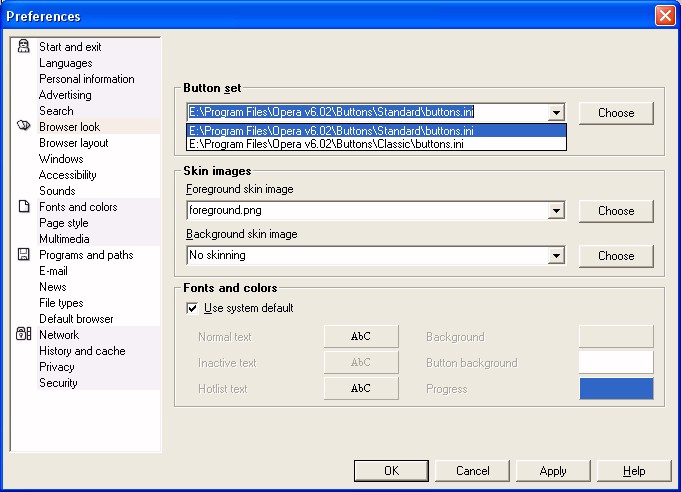Open the Foreground skin image dropdown
This screenshot has width=681, height=492.
(x=557, y=211)
